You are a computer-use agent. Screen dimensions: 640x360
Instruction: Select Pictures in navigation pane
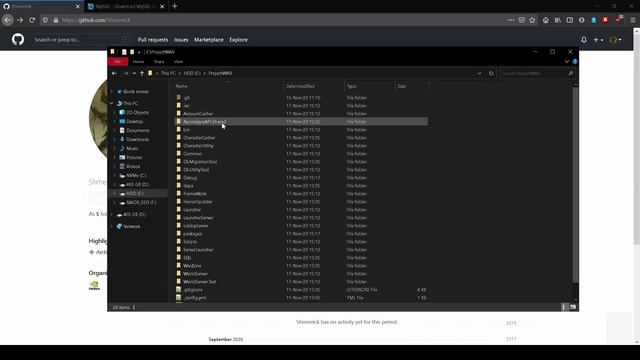tap(134, 158)
